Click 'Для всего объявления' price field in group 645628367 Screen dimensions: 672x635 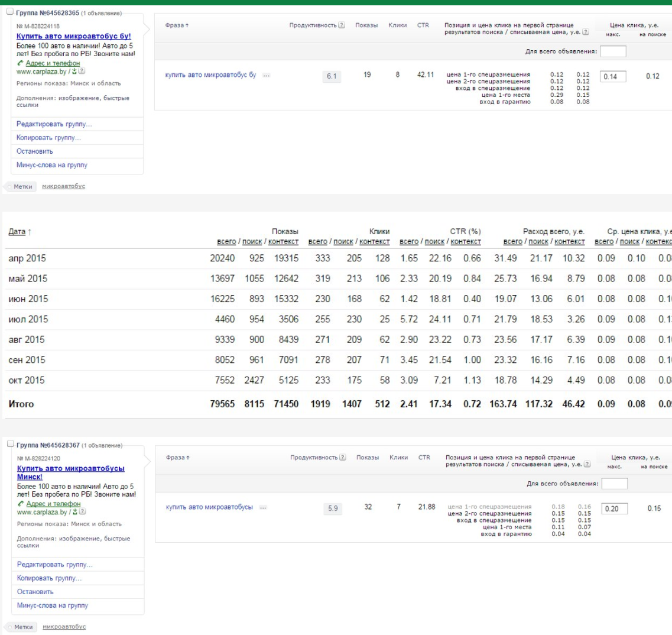click(x=614, y=484)
